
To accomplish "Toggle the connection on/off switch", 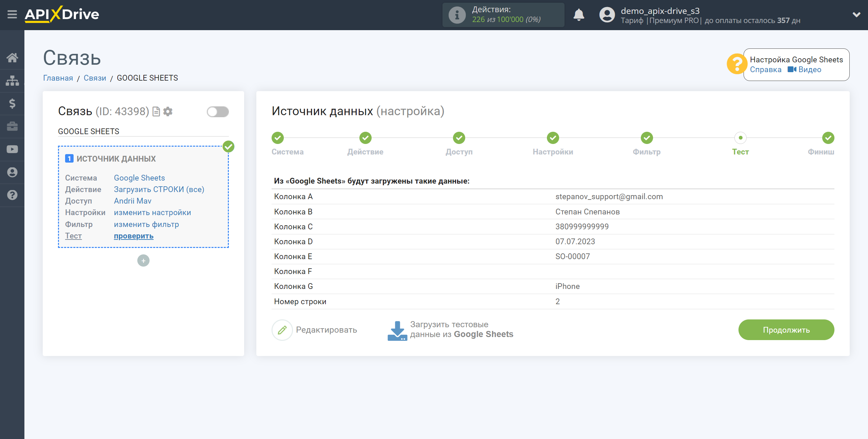I will (x=218, y=112).
